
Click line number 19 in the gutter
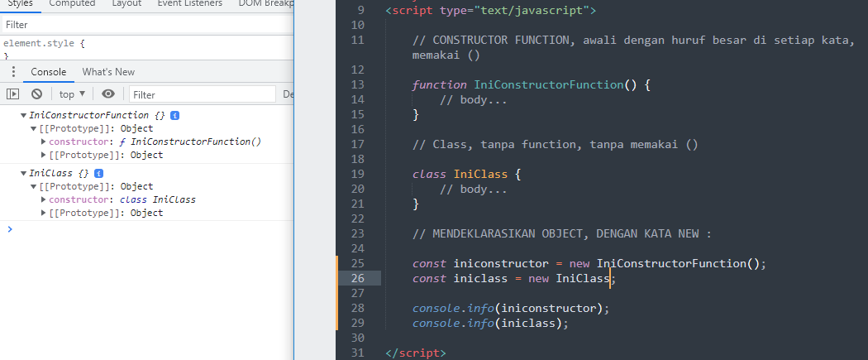(x=358, y=174)
